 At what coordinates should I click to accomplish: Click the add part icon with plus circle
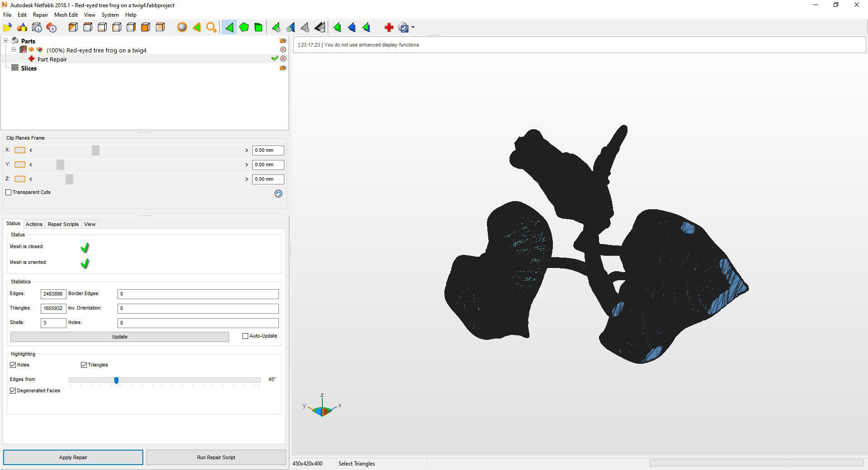(52, 28)
